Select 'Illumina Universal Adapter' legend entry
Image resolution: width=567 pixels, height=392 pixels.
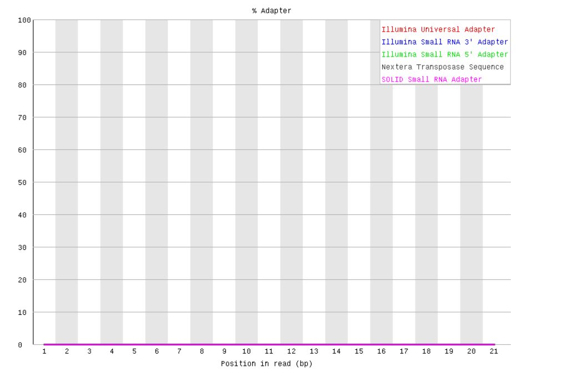tap(438, 29)
